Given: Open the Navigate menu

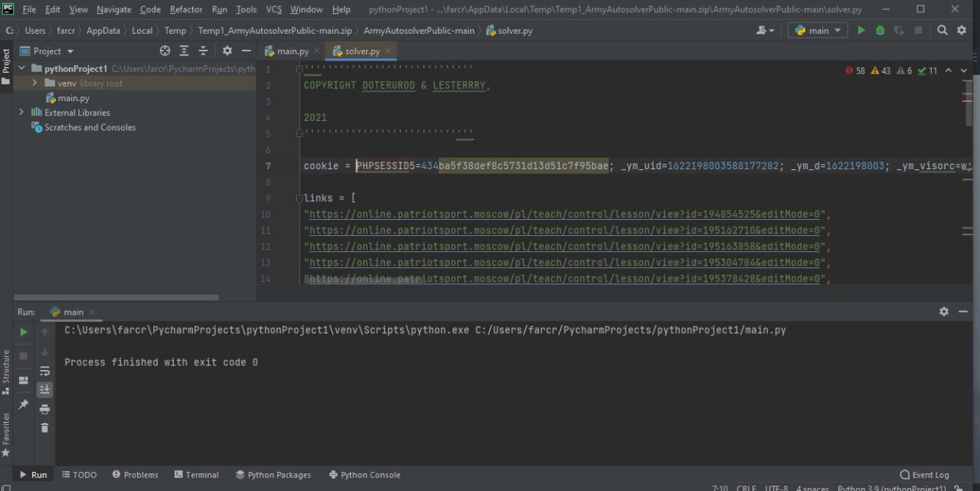Looking at the screenshot, I should coord(114,9).
